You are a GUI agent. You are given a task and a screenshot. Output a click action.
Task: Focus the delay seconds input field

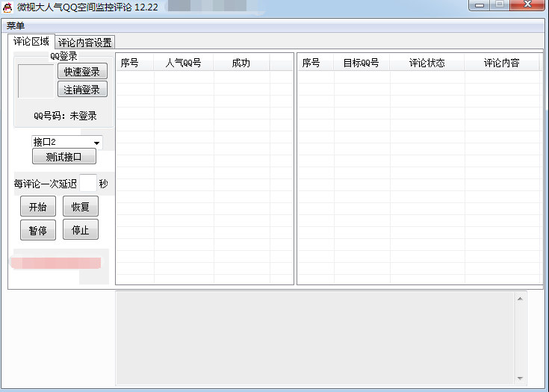tap(88, 183)
